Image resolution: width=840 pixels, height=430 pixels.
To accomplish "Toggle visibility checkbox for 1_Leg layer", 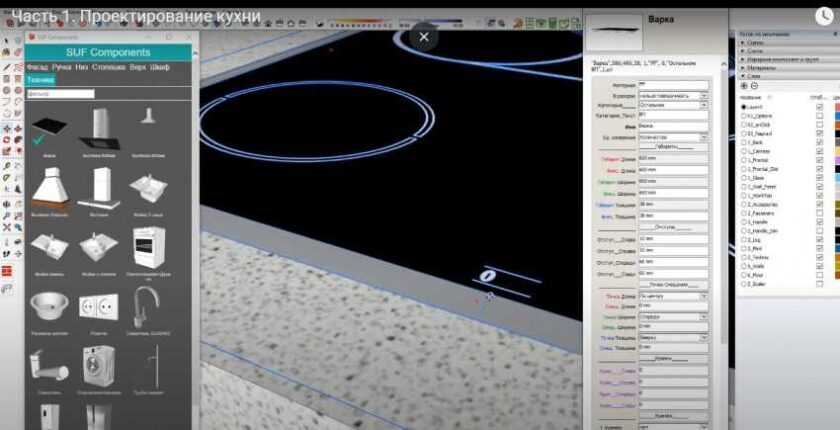I will 820,240.
